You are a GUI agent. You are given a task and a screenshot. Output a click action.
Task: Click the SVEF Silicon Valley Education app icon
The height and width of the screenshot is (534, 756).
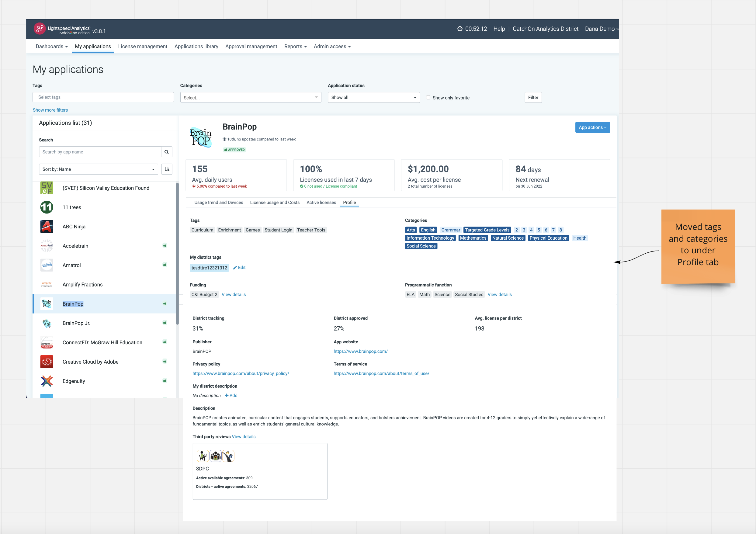(x=47, y=188)
